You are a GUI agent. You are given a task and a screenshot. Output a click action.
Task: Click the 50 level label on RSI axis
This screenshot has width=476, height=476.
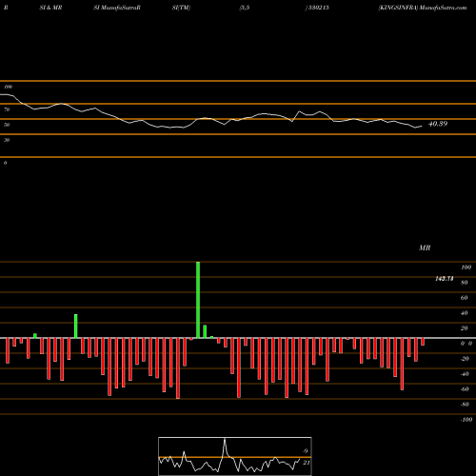tap(7, 125)
